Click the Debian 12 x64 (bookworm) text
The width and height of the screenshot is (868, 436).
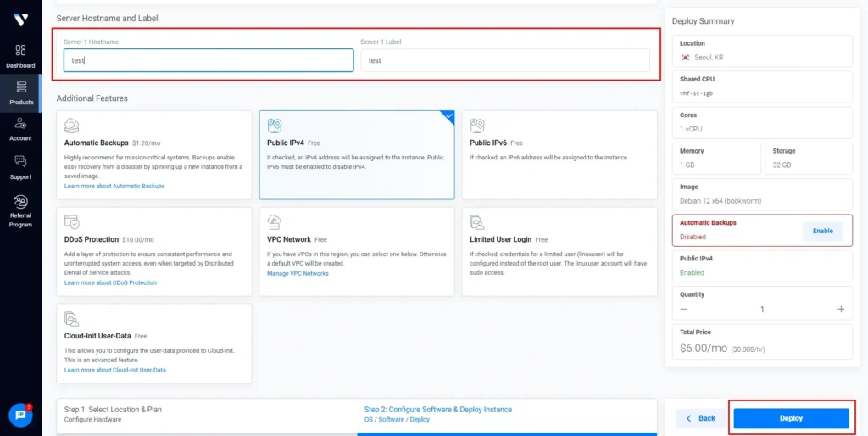click(721, 201)
